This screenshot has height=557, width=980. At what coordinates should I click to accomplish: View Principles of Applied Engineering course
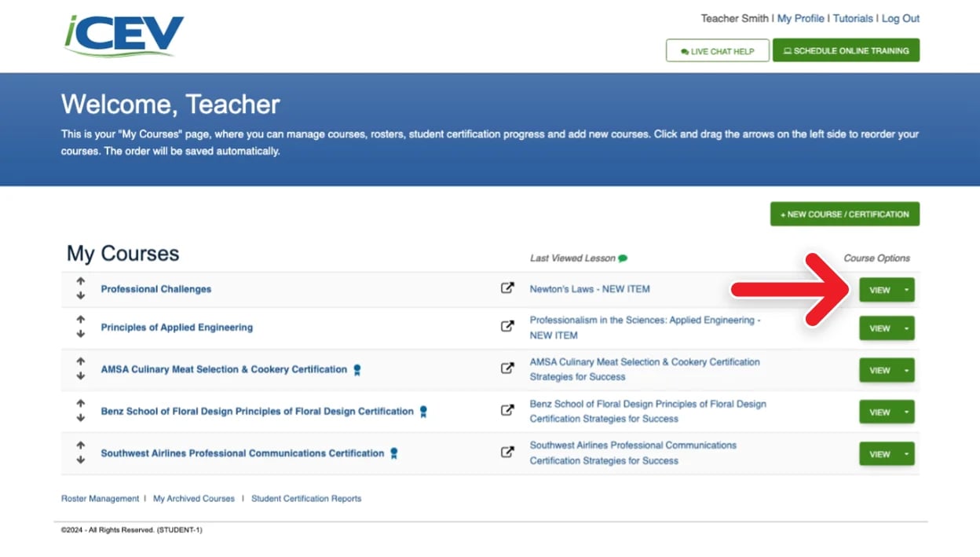tap(879, 328)
